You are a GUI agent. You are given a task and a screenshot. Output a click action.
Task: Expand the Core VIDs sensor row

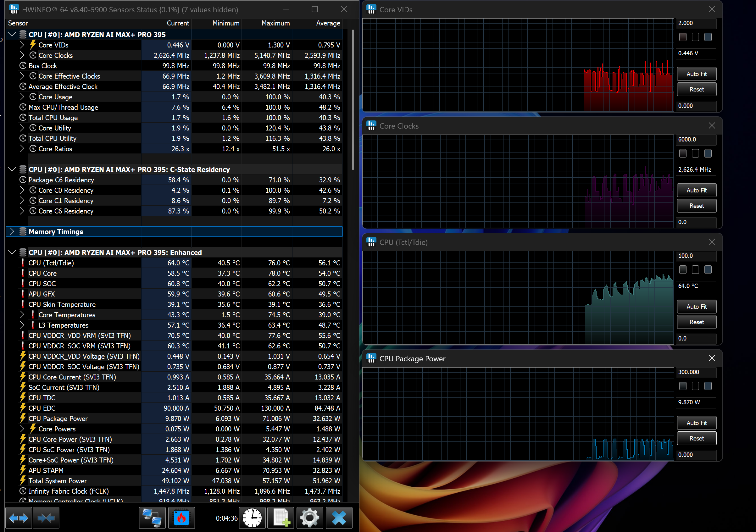(22, 45)
